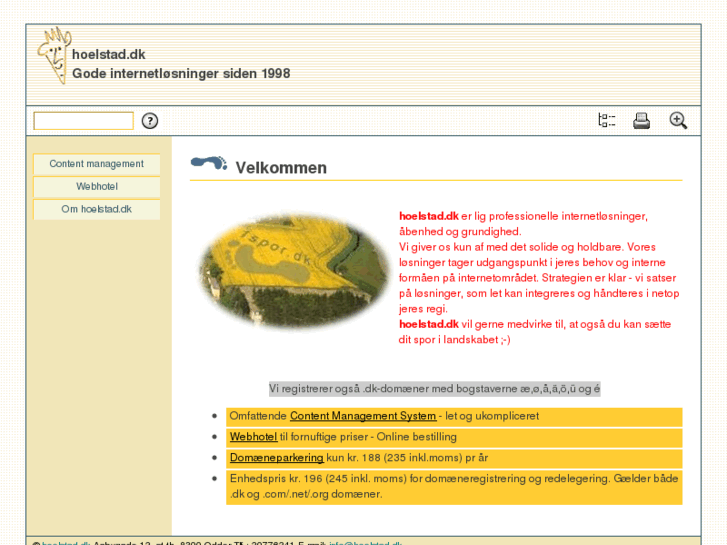The width and height of the screenshot is (727, 545).
Task: Click the blue footprint icon beside Velkommen
Action: click(209, 163)
